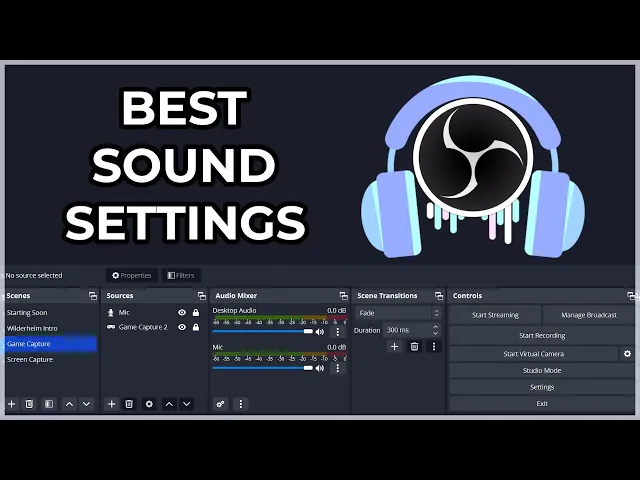Click Manage Broadcast
The image size is (640, 480).
(589, 315)
